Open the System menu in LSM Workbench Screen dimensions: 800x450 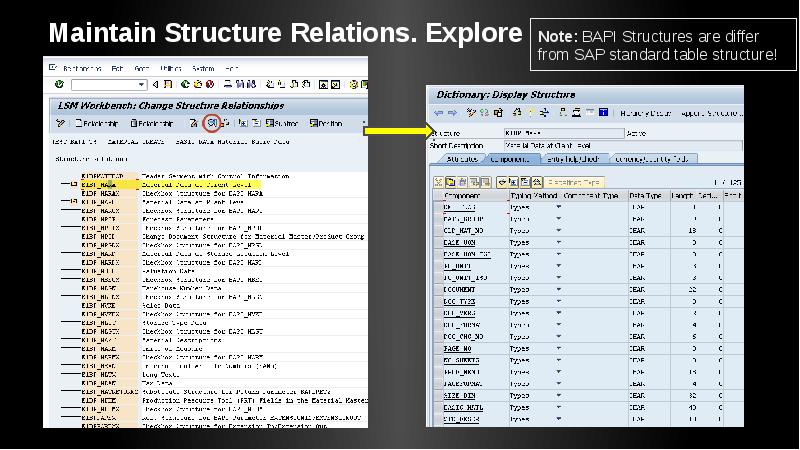click(x=203, y=68)
